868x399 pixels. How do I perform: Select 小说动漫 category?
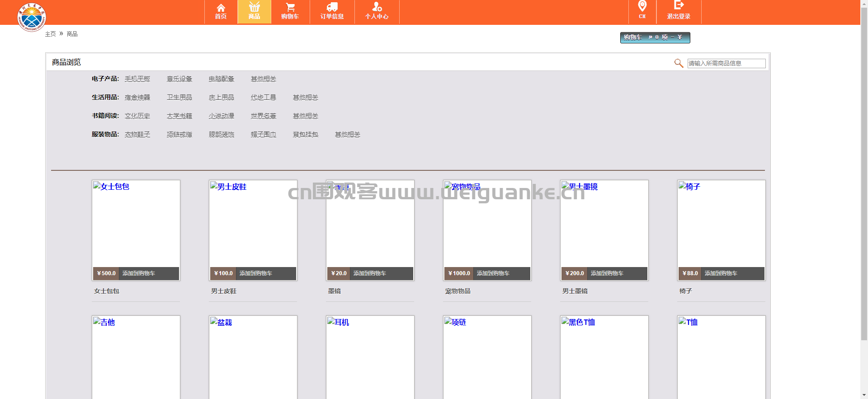(222, 116)
